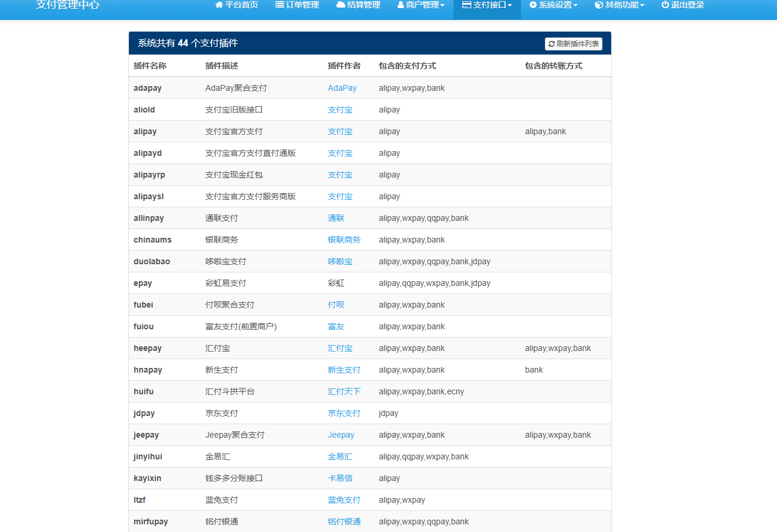Open the AdaPay author link
The image size is (777, 532).
click(342, 88)
